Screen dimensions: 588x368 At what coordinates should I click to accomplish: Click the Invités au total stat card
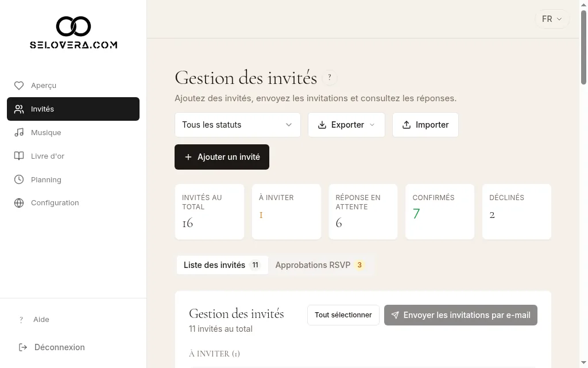210,212
